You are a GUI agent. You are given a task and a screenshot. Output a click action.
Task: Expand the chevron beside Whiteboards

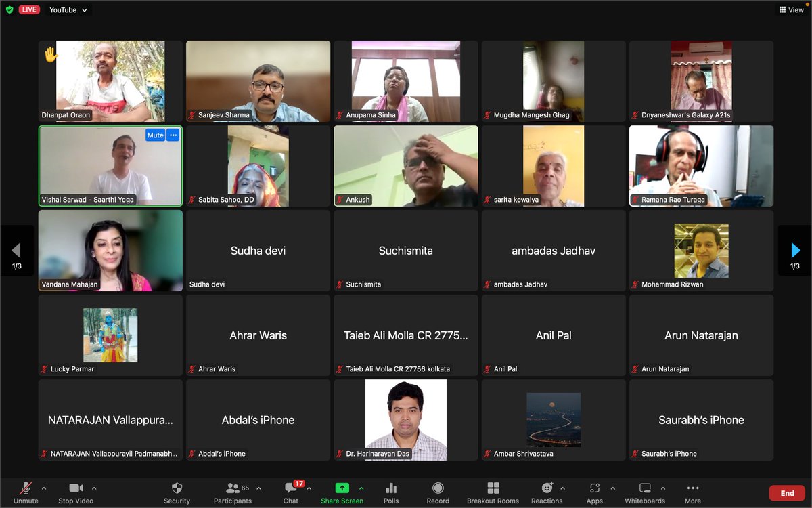coord(663,488)
